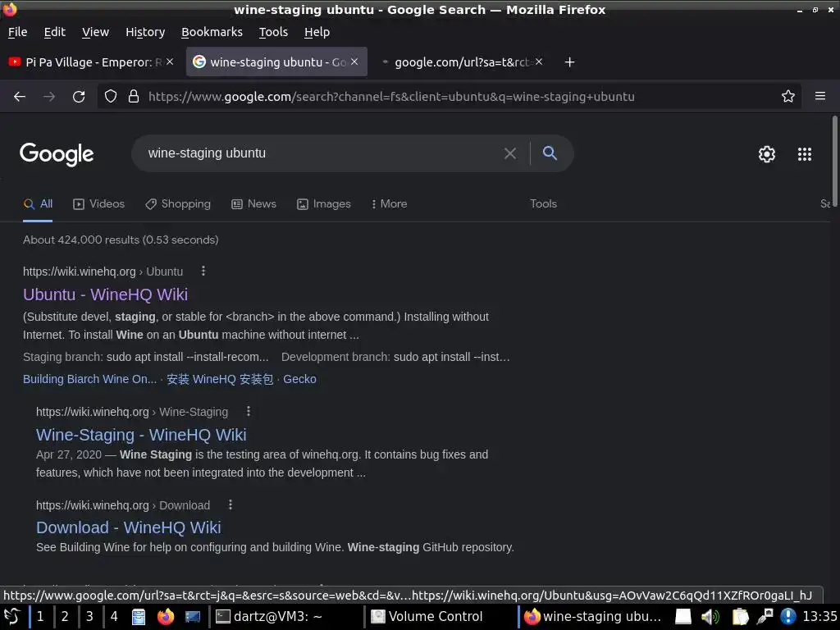Switch to workspace 4
840x630 pixels.
pyautogui.click(x=114, y=617)
